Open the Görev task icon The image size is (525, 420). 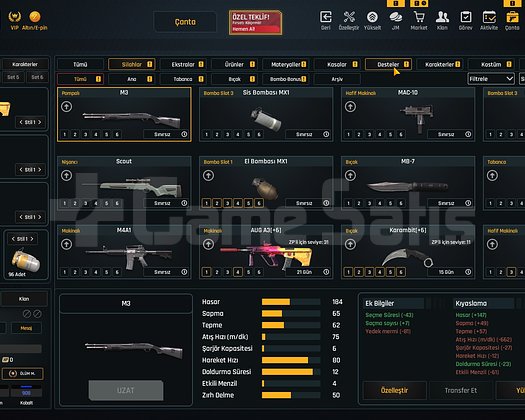pyautogui.click(x=465, y=17)
